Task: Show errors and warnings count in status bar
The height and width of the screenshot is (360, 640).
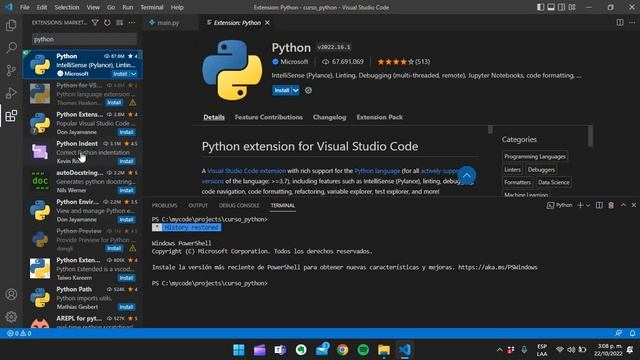Action: [19, 333]
